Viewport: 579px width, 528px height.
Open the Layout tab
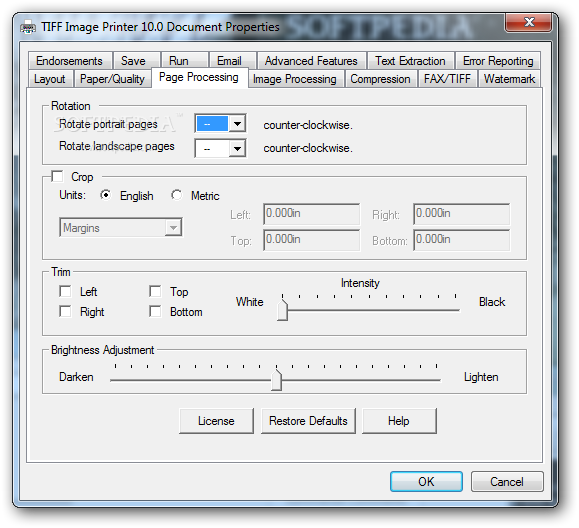[x=50, y=79]
